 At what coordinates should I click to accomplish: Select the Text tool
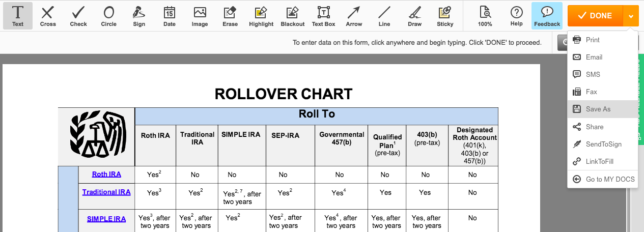pyautogui.click(x=18, y=16)
